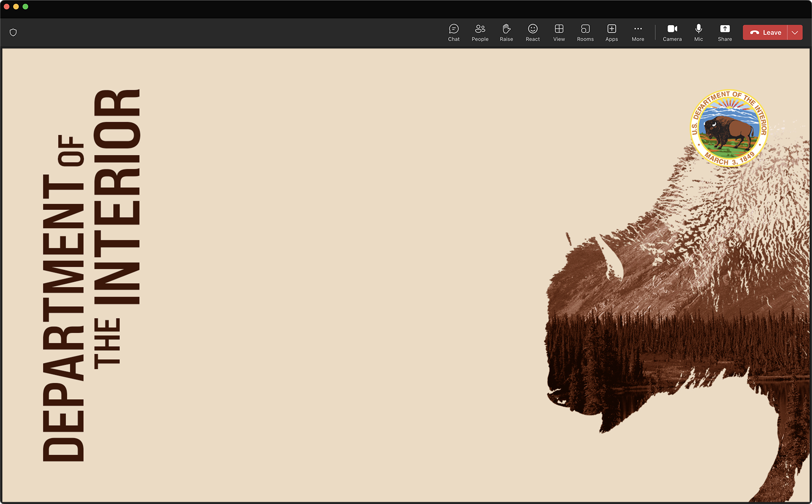Open the meeting security shield info
Image resolution: width=812 pixels, height=504 pixels.
click(13, 32)
